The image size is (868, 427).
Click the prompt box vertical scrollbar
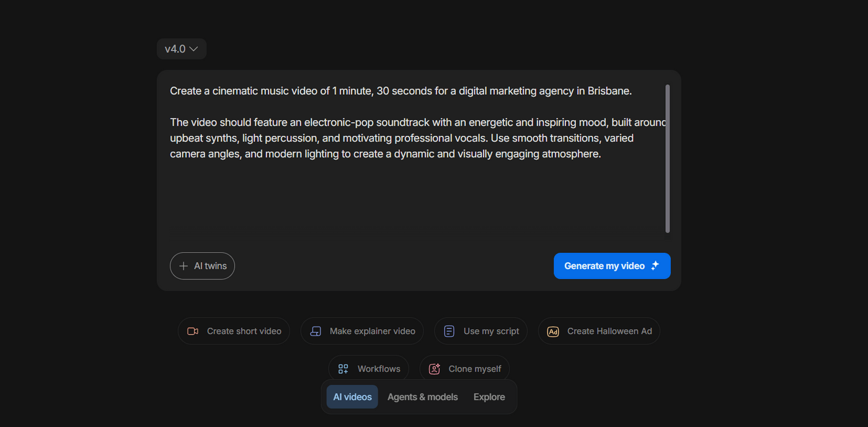pos(668,159)
